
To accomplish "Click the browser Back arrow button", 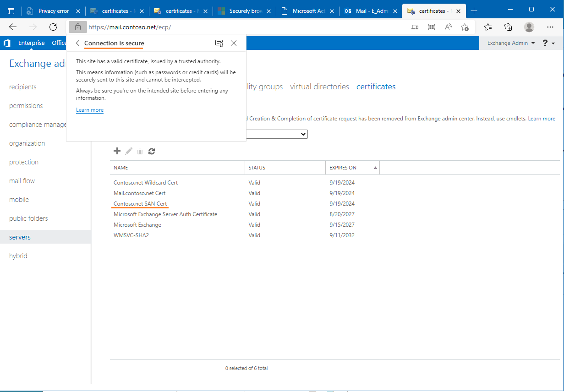I will tap(13, 27).
